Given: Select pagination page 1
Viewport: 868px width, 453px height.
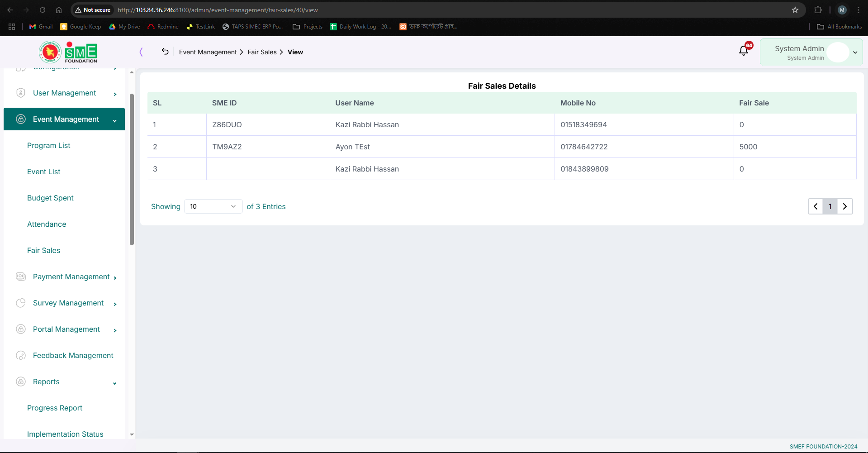Looking at the screenshot, I should pos(830,206).
